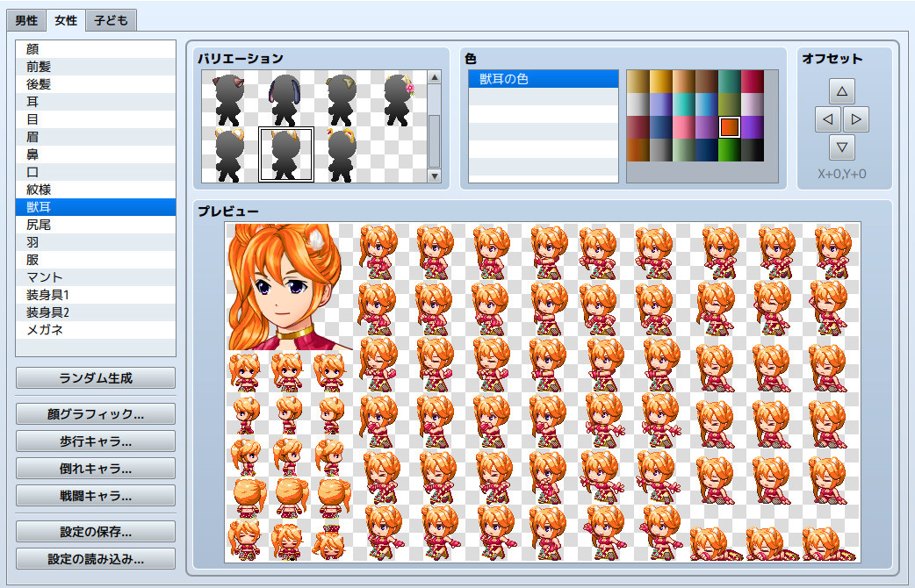Open the 顔グラフィック dialog

tap(95, 413)
